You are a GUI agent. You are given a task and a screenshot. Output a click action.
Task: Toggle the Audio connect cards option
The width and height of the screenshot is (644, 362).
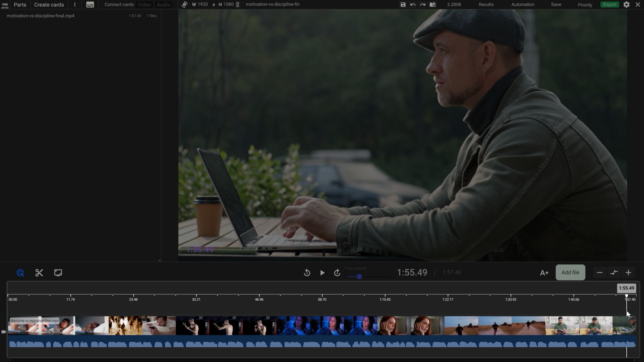163,4
